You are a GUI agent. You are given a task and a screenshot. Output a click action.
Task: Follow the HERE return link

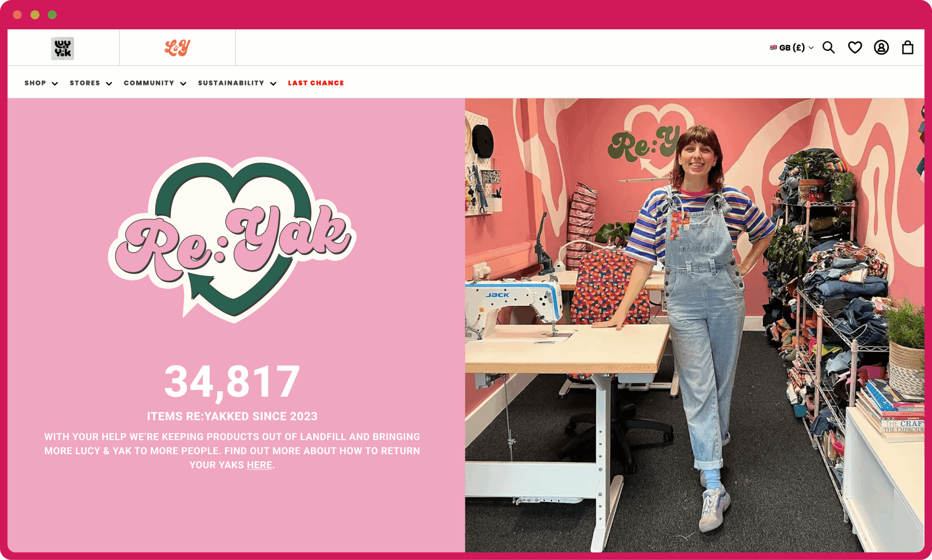pos(260,465)
